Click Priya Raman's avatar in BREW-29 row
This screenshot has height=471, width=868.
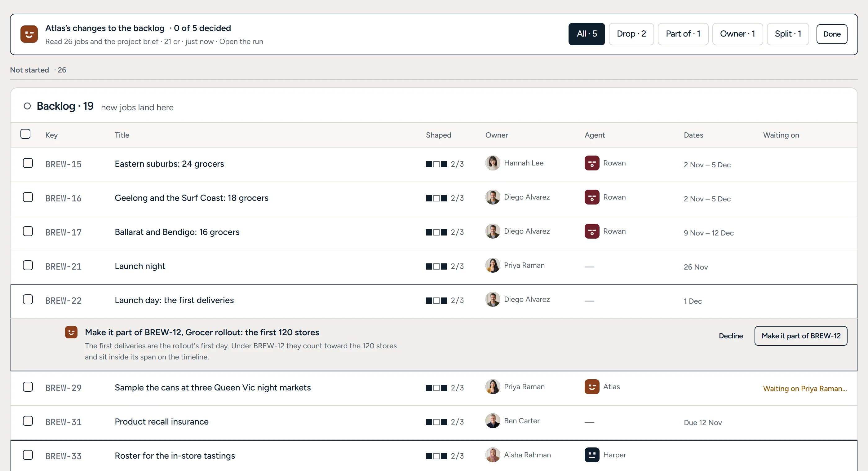pyautogui.click(x=493, y=387)
